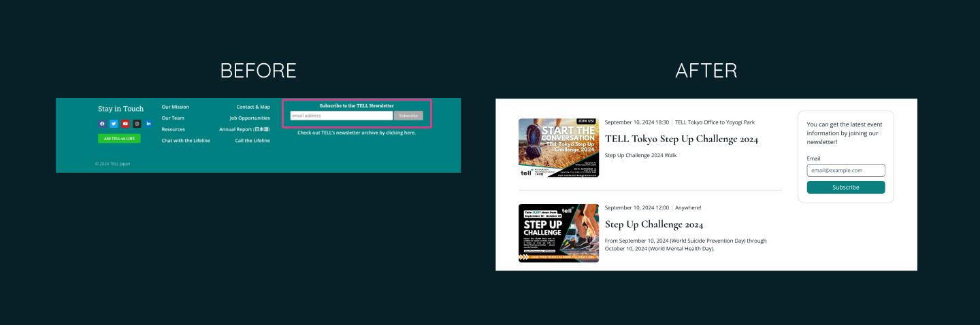
Task: Open the 'Step Up Challenge 2024' event title
Action: [x=654, y=224]
